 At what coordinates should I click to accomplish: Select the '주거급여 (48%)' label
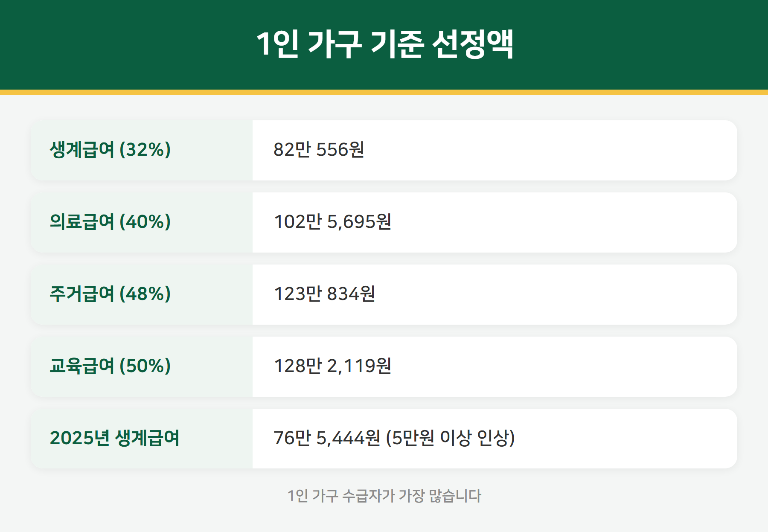click(x=110, y=294)
